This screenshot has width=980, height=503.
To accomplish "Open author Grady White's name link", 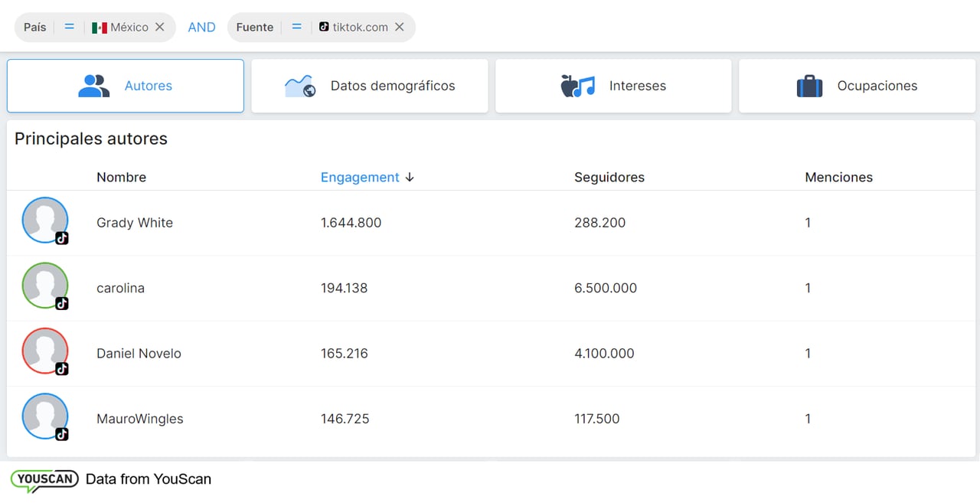I will [x=135, y=223].
